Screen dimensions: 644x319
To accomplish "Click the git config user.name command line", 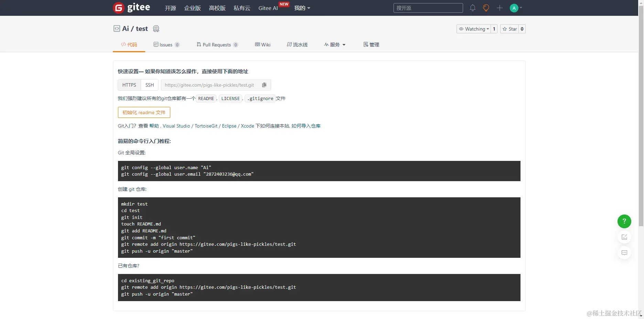I will point(166,167).
